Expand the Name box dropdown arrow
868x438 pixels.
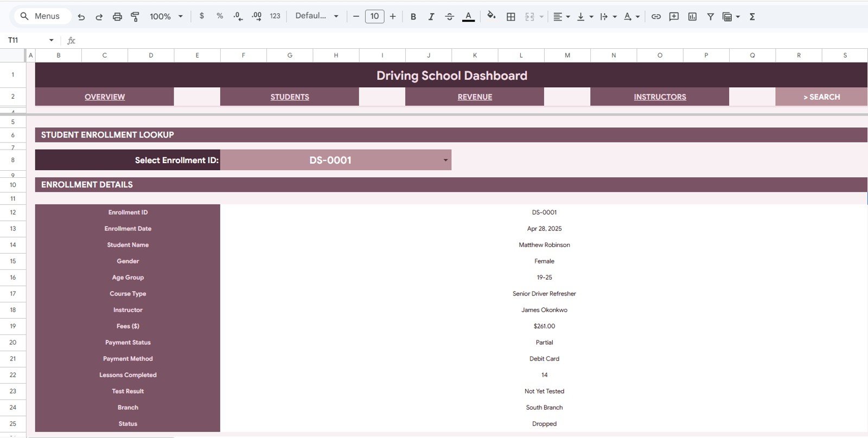pos(52,40)
